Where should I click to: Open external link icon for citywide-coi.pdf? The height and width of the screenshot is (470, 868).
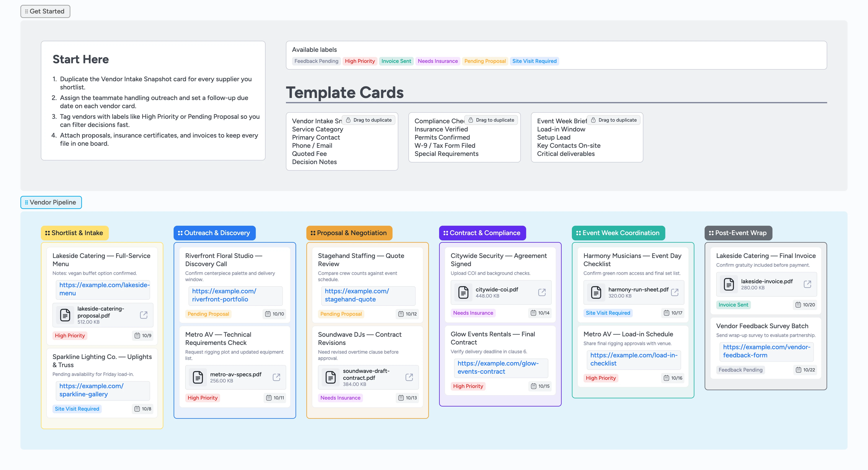point(541,292)
